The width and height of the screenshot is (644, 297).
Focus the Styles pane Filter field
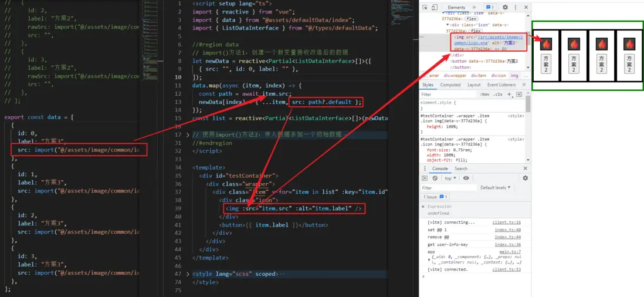tap(449, 95)
